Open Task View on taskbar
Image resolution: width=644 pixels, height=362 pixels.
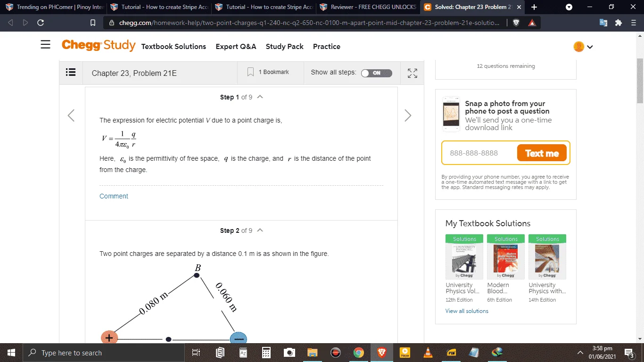coord(197,353)
